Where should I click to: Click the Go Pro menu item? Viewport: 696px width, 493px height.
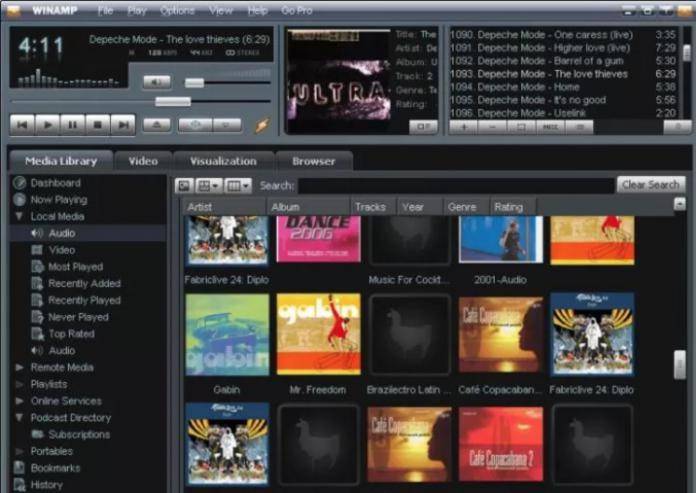tap(297, 10)
